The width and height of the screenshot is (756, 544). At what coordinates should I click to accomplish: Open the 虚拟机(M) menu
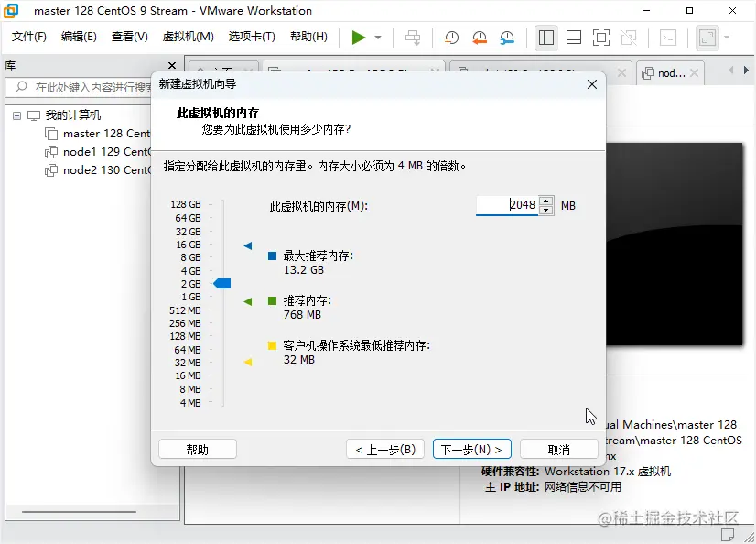click(x=188, y=37)
